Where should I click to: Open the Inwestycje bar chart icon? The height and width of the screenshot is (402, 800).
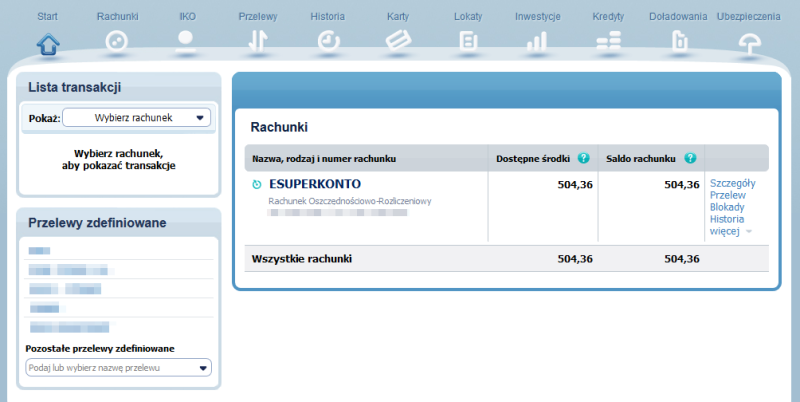pos(537,41)
